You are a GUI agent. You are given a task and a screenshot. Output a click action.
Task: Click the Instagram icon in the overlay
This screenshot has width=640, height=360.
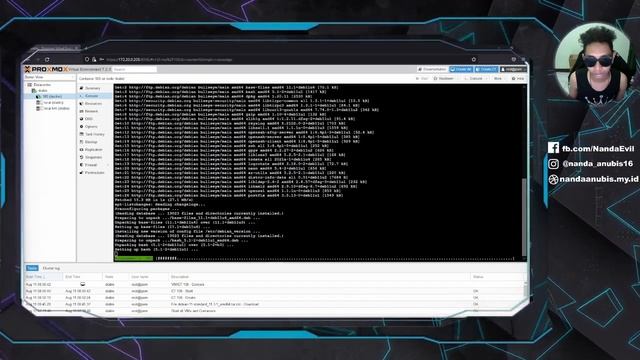click(x=553, y=164)
